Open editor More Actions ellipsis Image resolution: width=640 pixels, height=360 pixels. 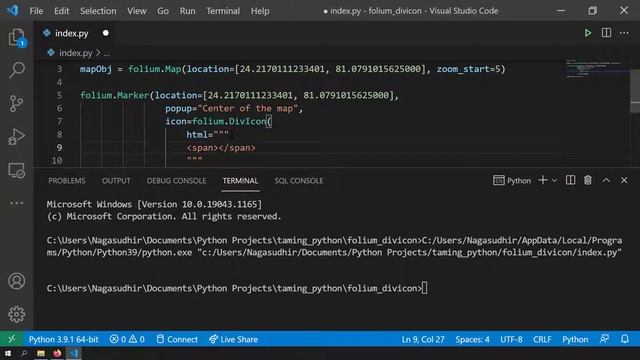[624, 33]
